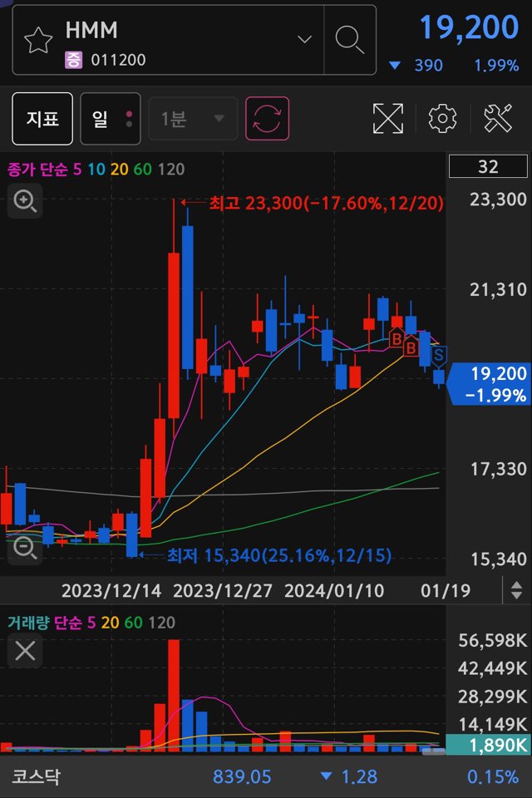Zoom in the chart with plus magnifier
This screenshot has height=798, width=532.
[25, 201]
